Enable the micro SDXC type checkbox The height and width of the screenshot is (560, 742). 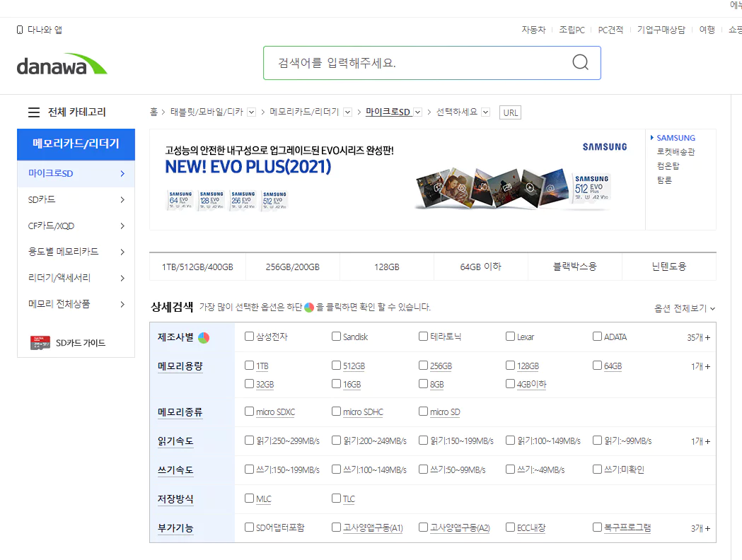(x=250, y=412)
